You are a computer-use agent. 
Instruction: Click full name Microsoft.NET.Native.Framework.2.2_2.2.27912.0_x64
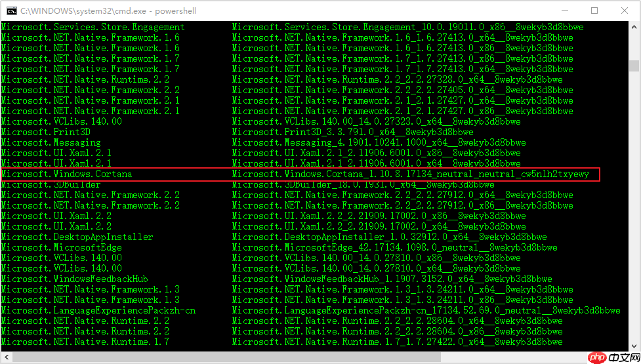[x=403, y=195]
